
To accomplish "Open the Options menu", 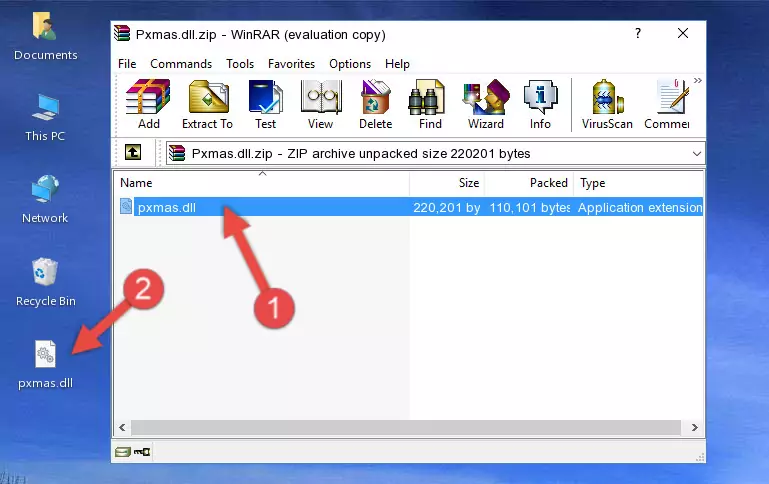I will click(x=350, y=64).
